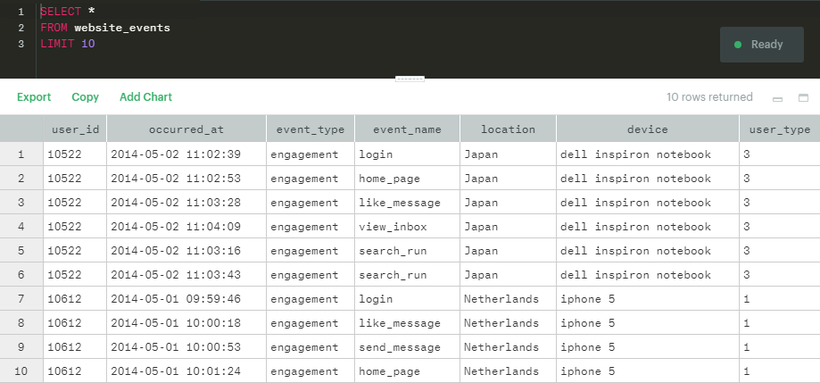
Task: Click the login cell in row 7
Action: click(407, 299)
